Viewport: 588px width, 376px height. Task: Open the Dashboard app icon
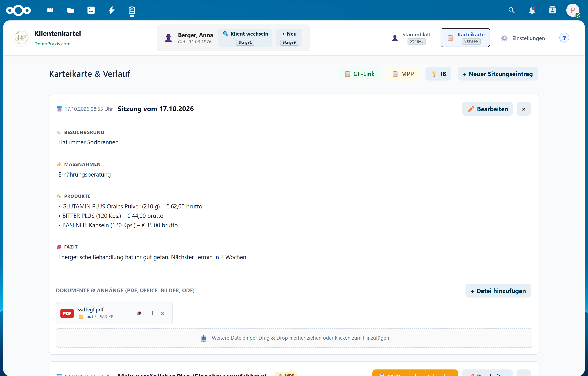click(50, 10)
